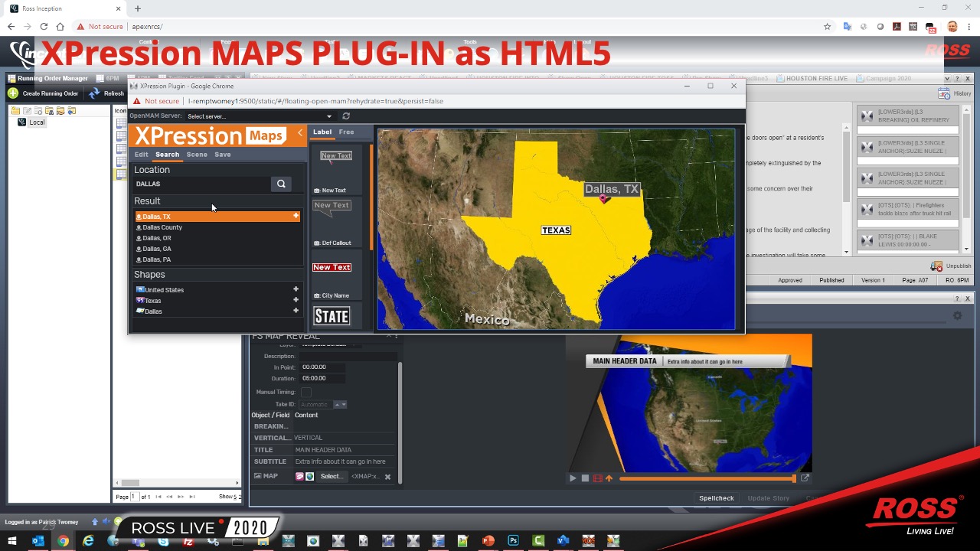This screenshot has height=551, width=980.
Task: Add the Texas shape with its plus icon
Action: pos(296,300)
